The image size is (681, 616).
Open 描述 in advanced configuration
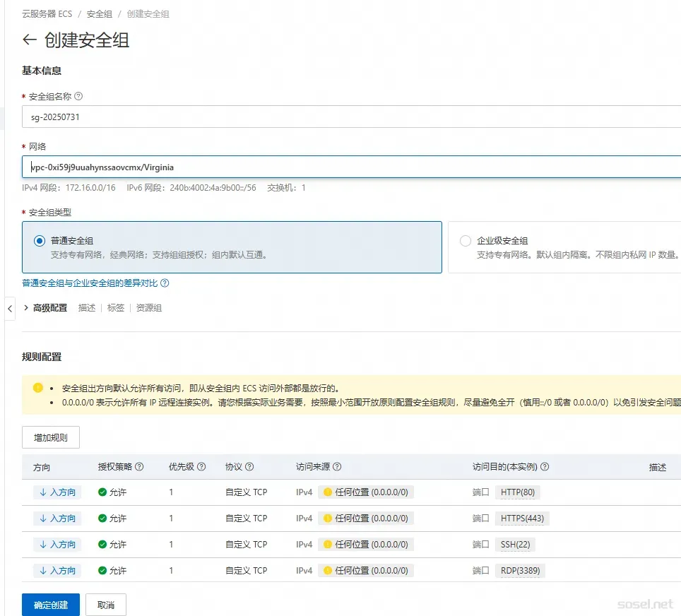87,308
